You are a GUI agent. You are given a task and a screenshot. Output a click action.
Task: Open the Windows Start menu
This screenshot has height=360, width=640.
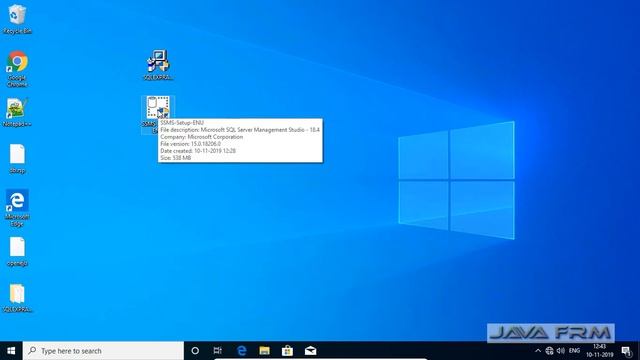point(11,351)
